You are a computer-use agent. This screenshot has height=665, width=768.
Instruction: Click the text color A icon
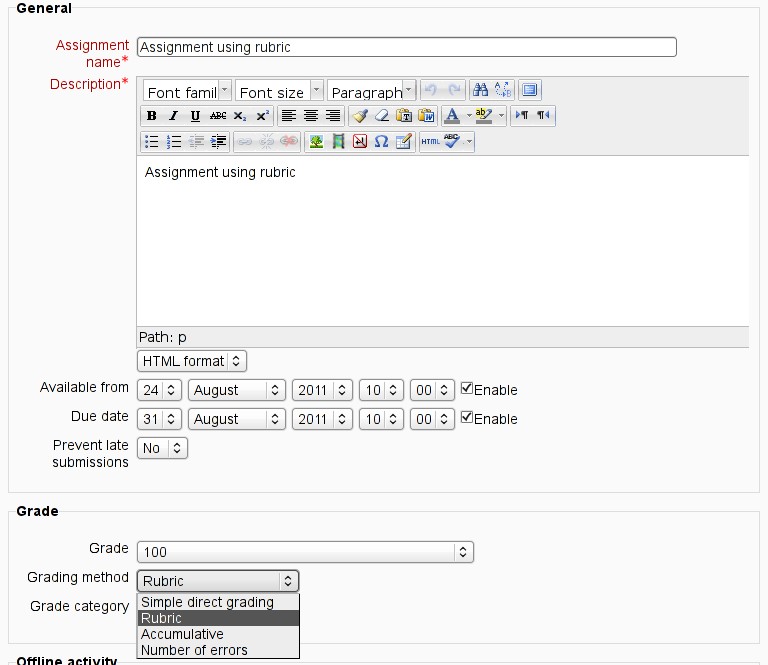(452, 116)
